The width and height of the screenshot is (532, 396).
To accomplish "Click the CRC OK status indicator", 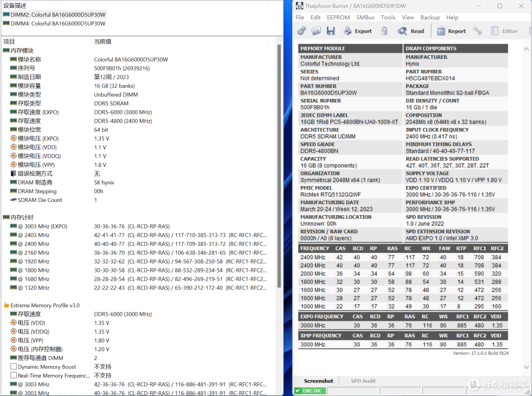I will point(310,391).
